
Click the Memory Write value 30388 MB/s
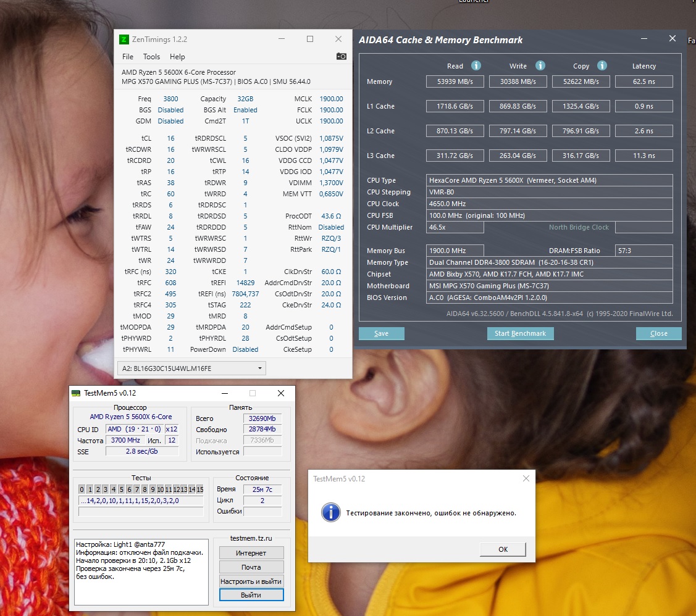click(518, 81)
